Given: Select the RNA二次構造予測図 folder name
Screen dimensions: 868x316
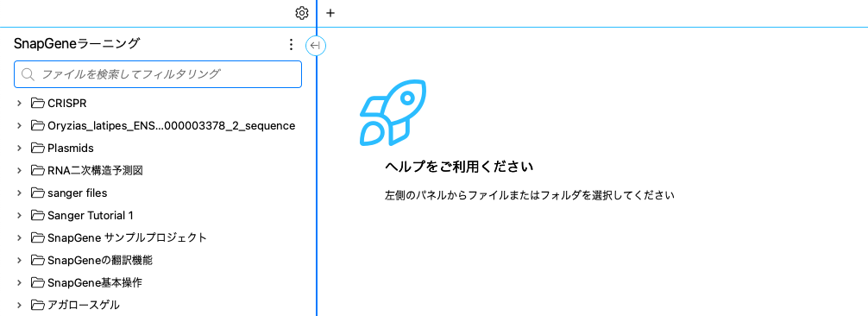Looking at the screenshot, I should pyautogui.click(x=96, y=171).
